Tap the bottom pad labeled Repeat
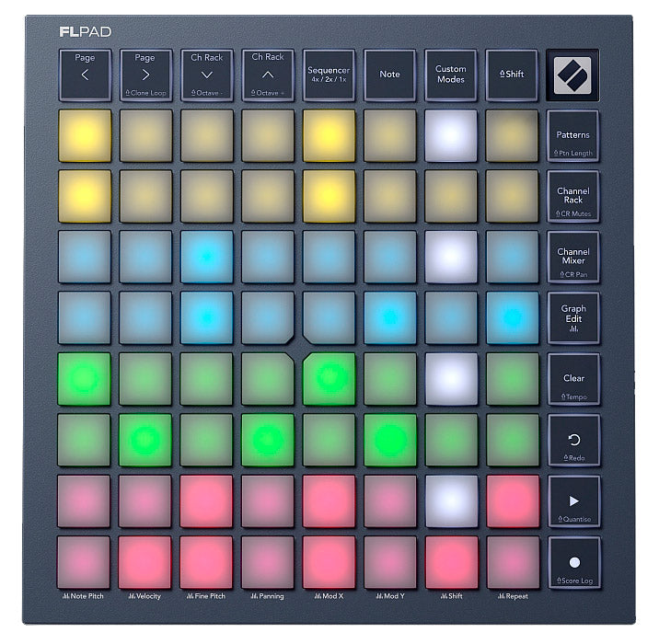Image resolution: width=659 pixels, height=644 pixels. (514, 562)
